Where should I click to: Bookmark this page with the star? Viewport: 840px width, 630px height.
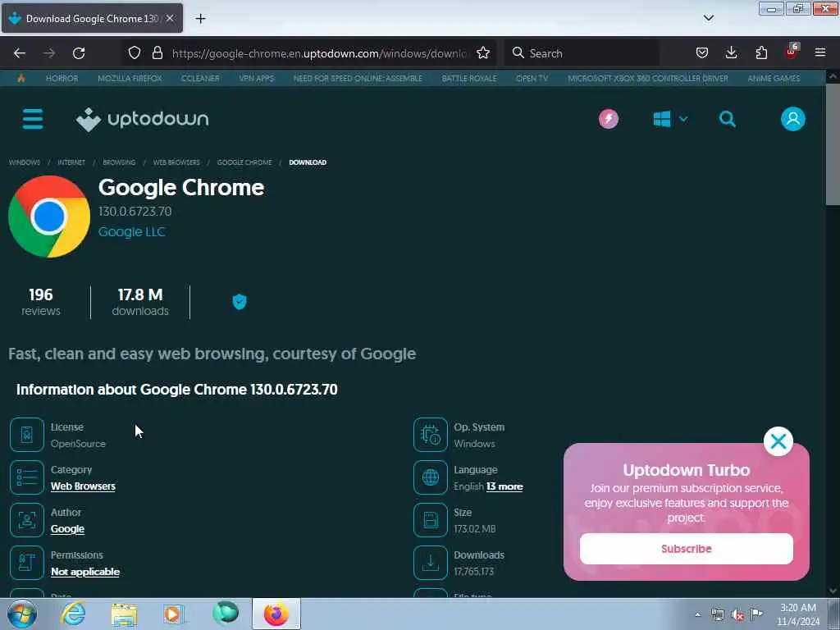[483, 52]
